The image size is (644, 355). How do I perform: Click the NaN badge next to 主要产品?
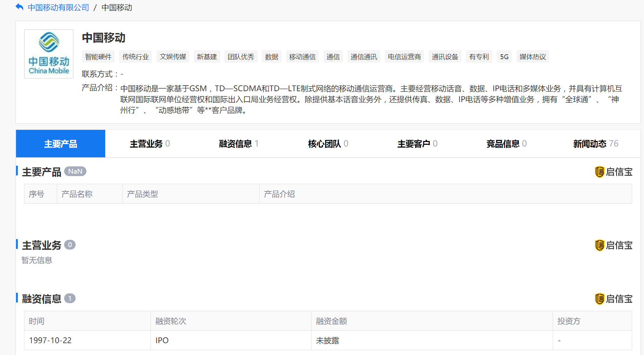point(75,171)
